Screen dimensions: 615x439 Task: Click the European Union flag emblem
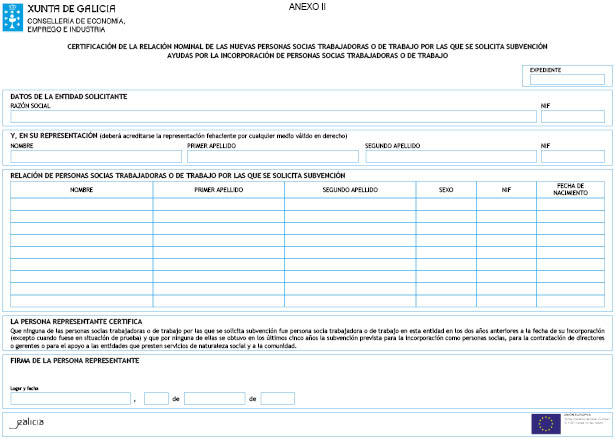coord(545,423)
